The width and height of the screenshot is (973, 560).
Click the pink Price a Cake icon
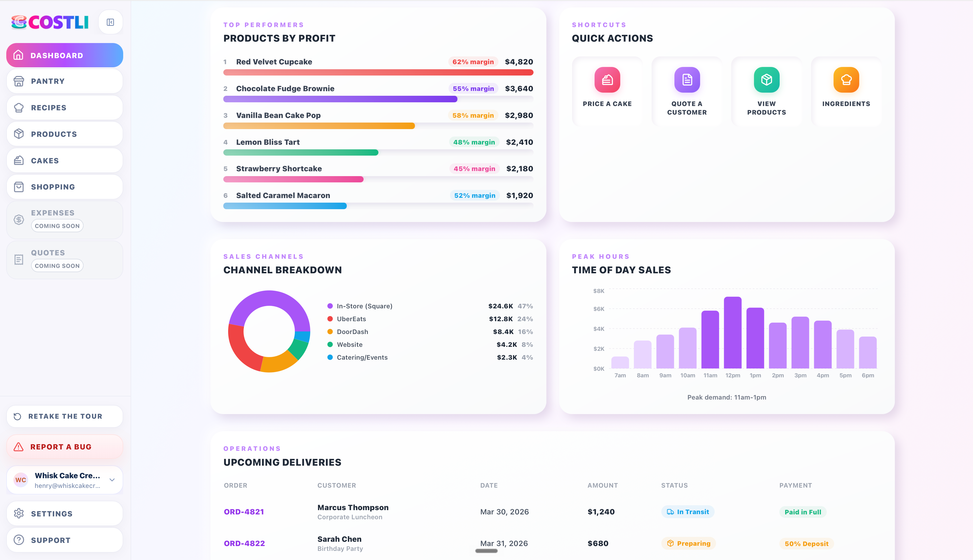[607, 80]
